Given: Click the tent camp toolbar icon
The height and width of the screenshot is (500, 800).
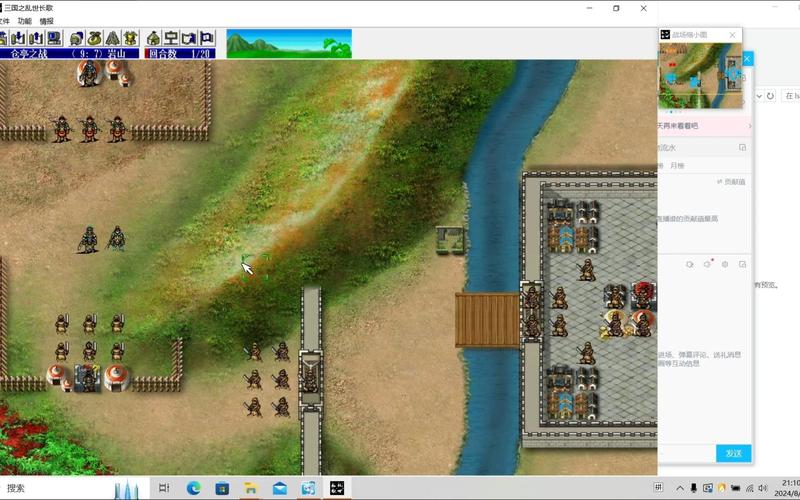Looking at the screenshot, I should [153, 38].
